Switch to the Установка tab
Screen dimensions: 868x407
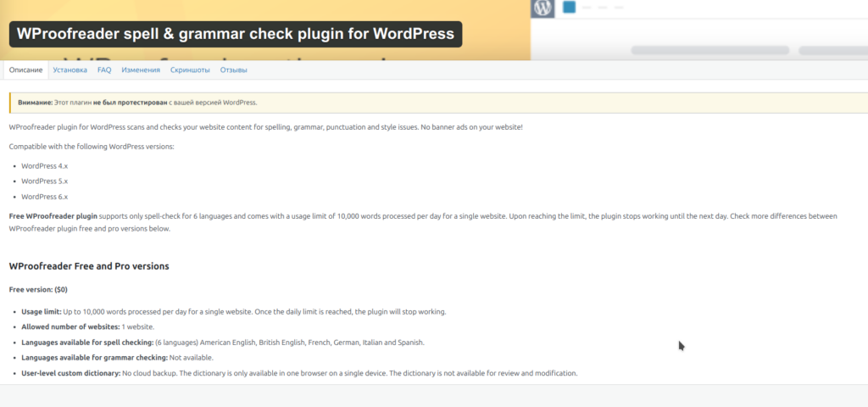[x=70, y=70]
